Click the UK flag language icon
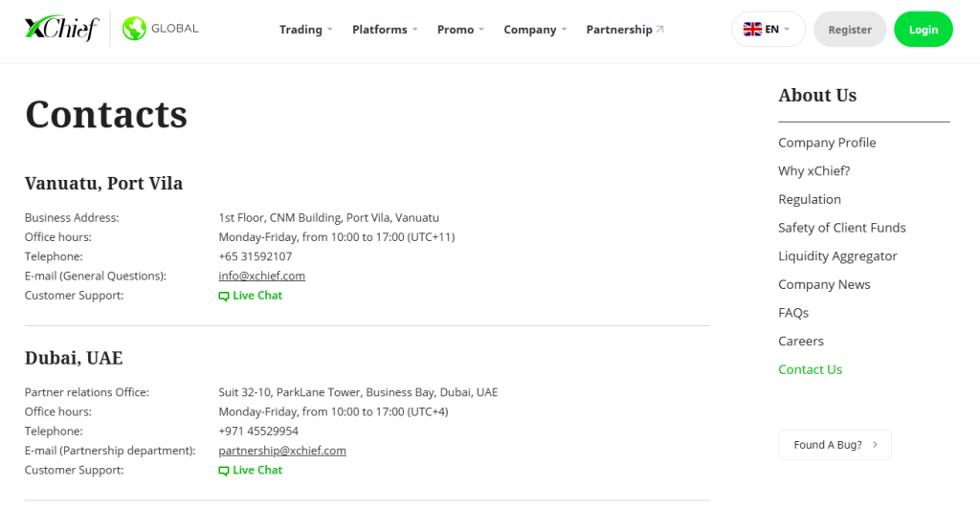 (x=752, y=30)
